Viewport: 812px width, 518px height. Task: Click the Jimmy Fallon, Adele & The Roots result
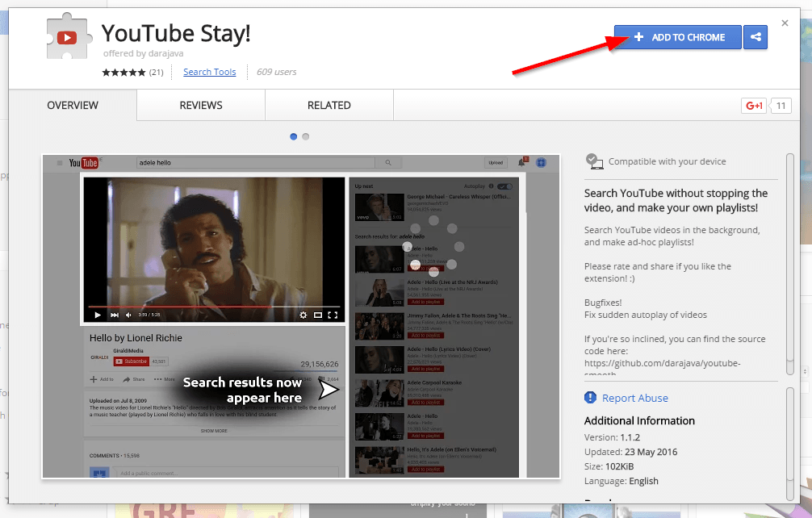click(x=434, y=326)
